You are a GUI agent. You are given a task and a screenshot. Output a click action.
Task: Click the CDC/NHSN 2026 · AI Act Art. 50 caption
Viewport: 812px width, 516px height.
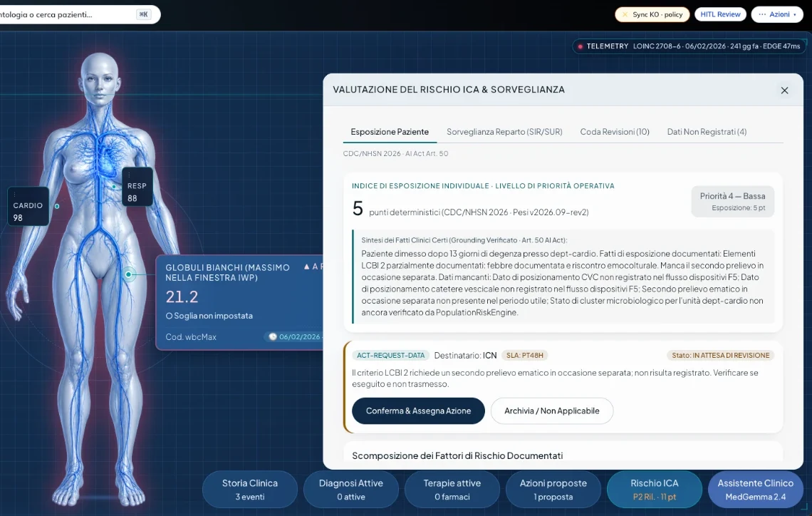(395, 153)
